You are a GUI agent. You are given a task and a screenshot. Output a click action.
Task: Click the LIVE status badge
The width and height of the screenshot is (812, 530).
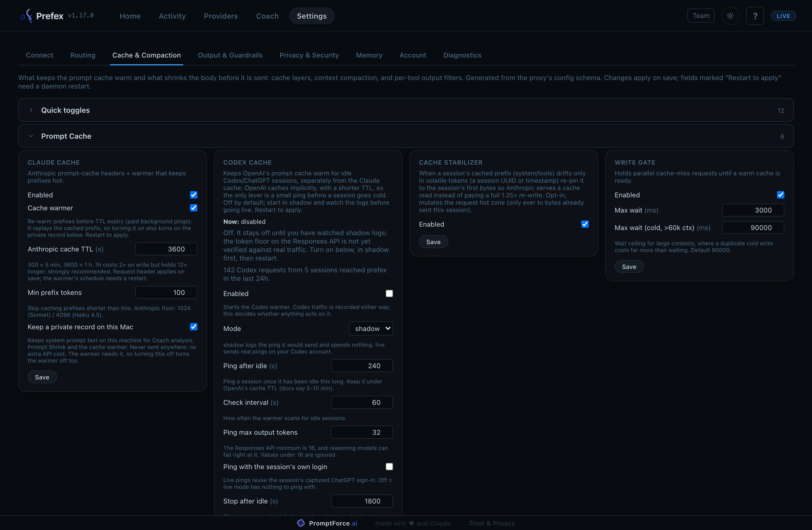click(x=783, y=16)
